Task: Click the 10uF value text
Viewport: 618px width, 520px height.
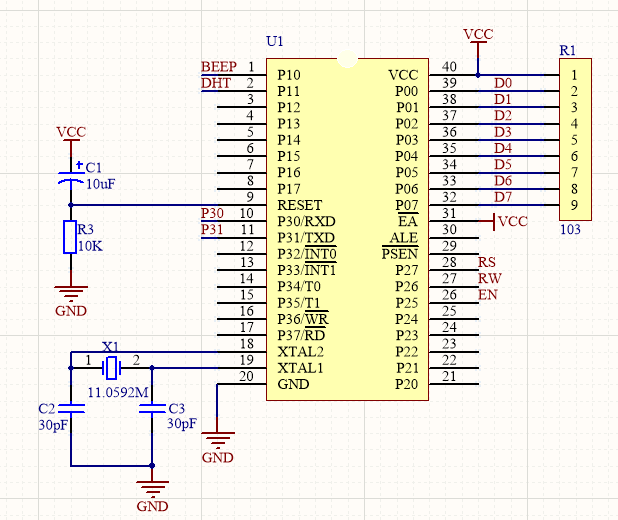Action: 101,184
